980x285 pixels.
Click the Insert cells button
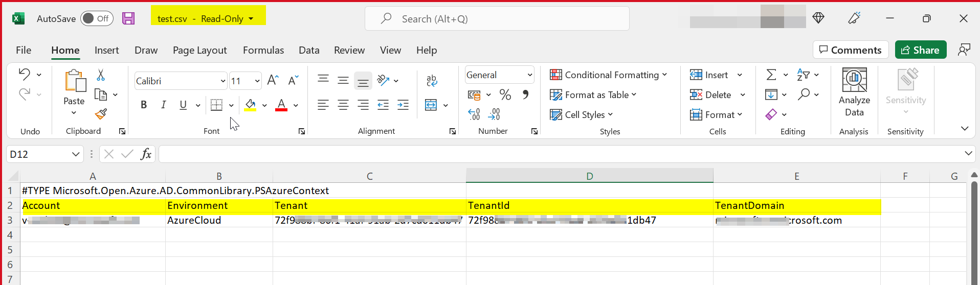[709, 75]
